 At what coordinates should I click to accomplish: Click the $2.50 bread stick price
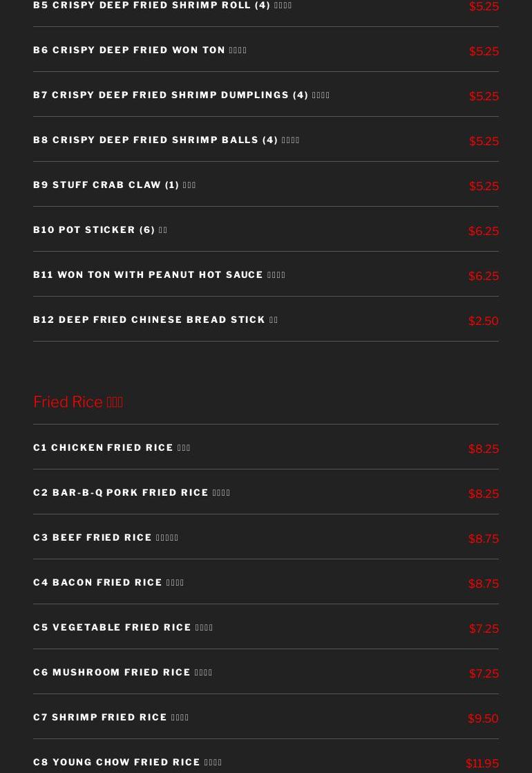(483, 321)
